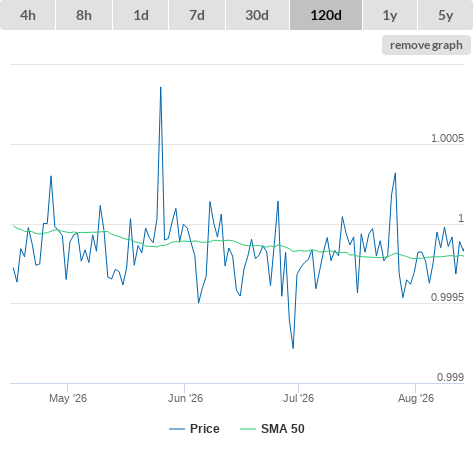Switch to the 8h range
Screen dimensions: 474x455
84,15
